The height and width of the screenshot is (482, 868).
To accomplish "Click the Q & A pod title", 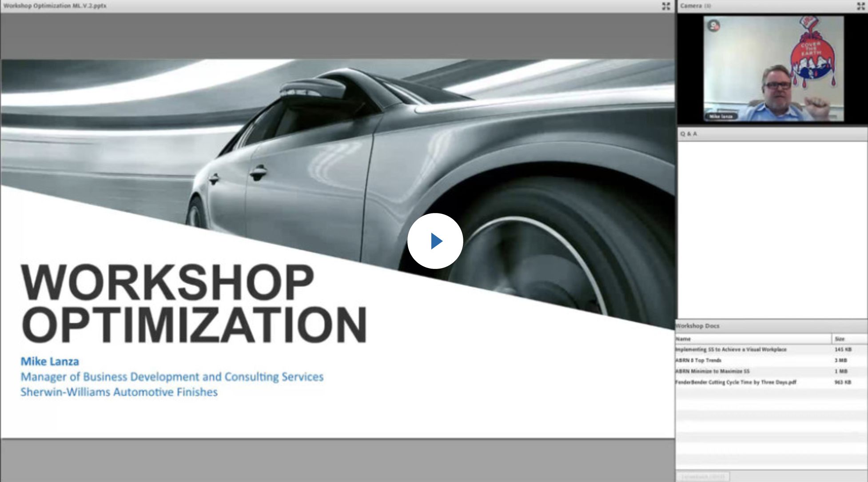I will pos(689,134).
